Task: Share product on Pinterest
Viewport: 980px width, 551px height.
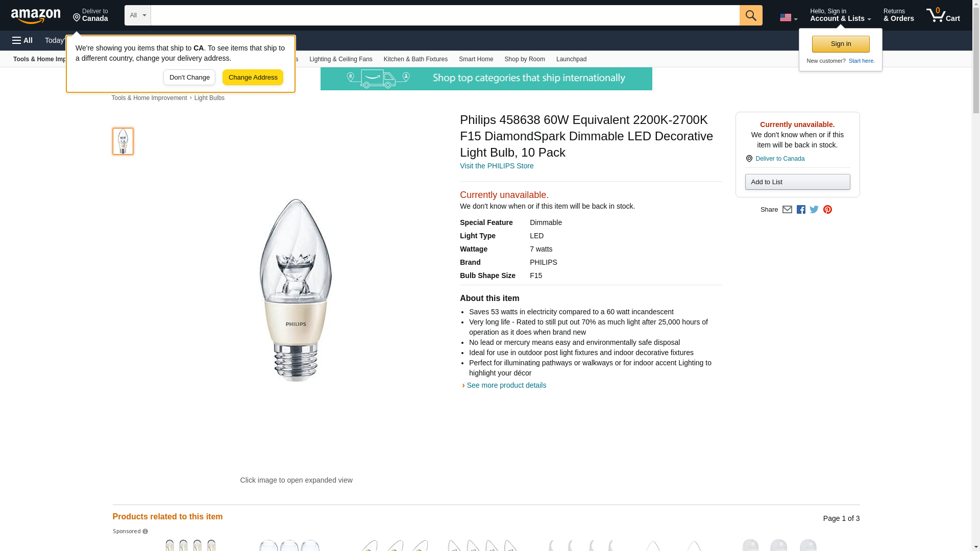Action: point(827,210)
